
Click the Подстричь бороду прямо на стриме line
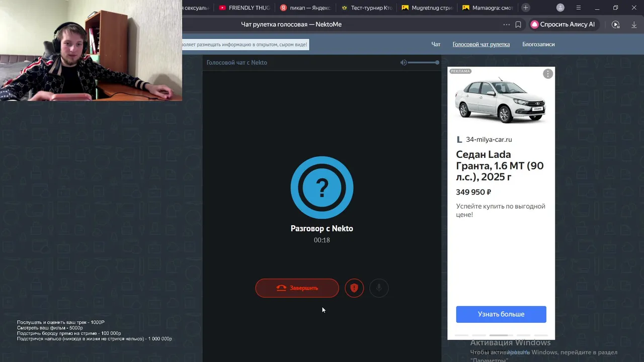coord(69,333)
